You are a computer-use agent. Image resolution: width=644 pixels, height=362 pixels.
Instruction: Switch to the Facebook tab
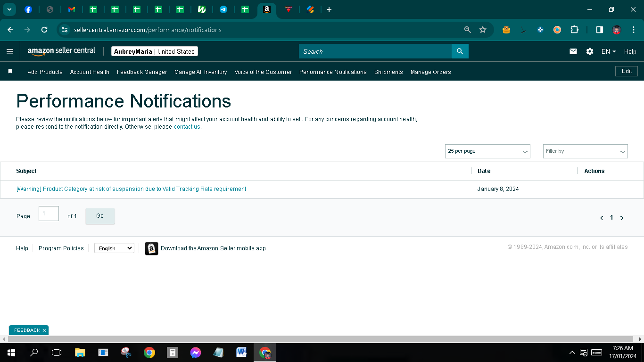(28, 9)
